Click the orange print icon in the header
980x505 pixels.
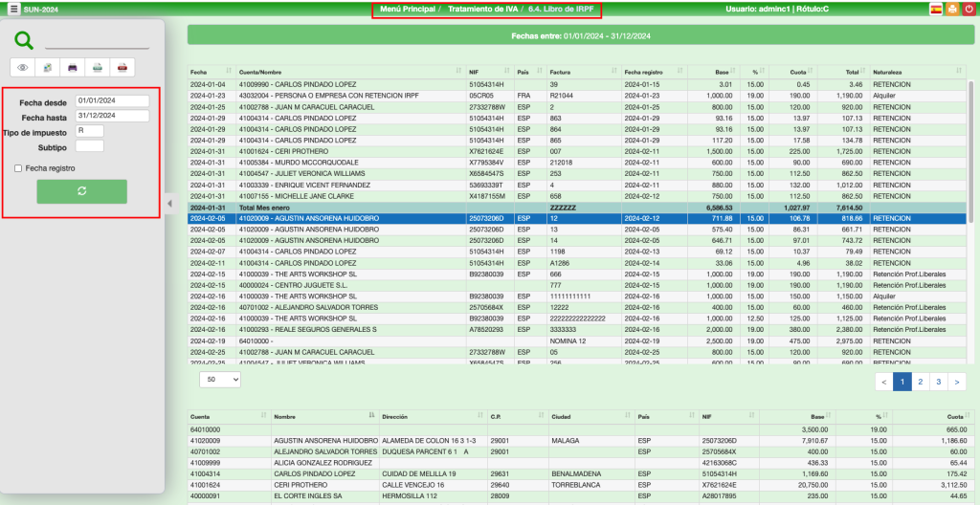coord(952,10)
